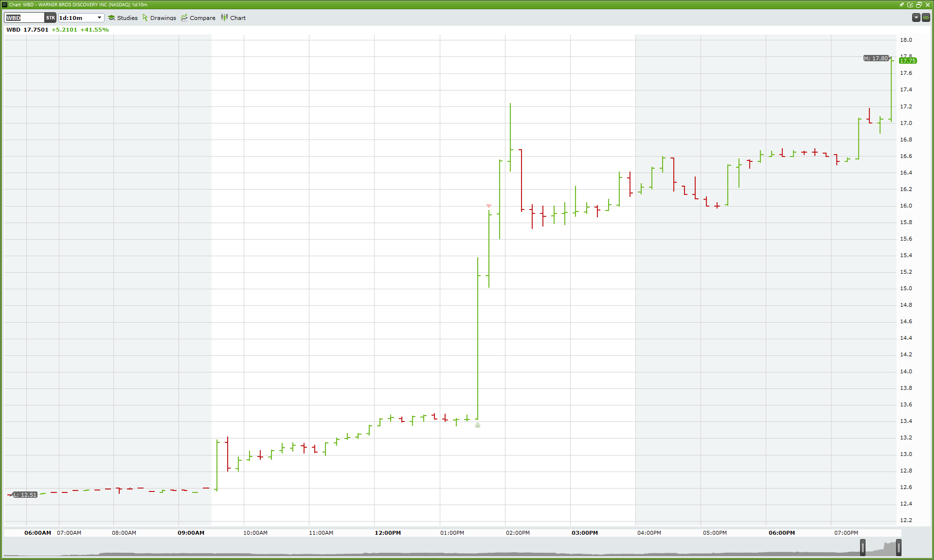934x560 pixels.
Task: Click the candlestick Chart icon
Action: [224, 17]
